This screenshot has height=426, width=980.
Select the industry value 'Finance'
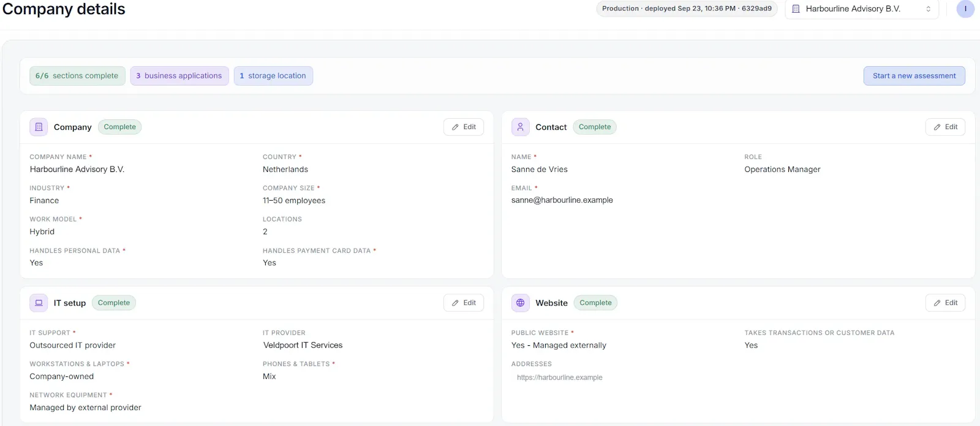point(44,201)
